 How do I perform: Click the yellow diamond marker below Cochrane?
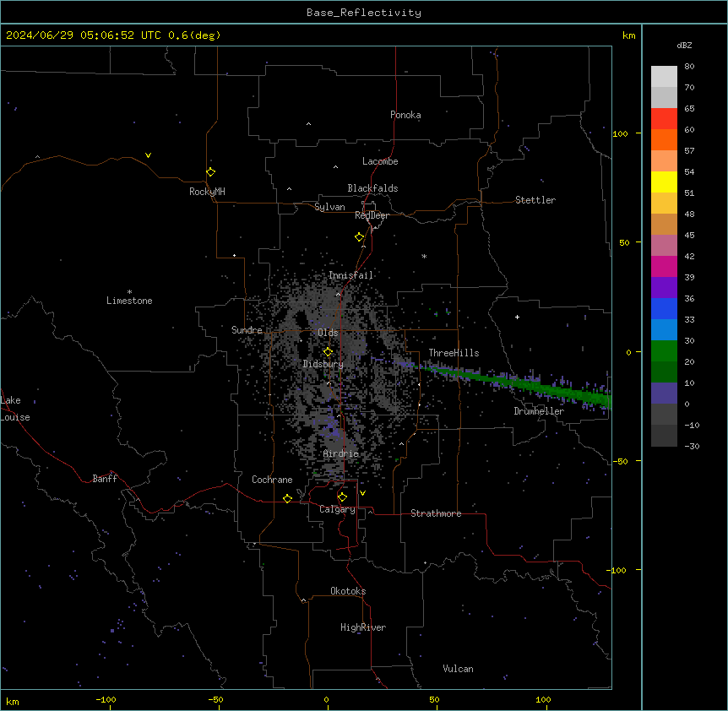pos(287,498)
